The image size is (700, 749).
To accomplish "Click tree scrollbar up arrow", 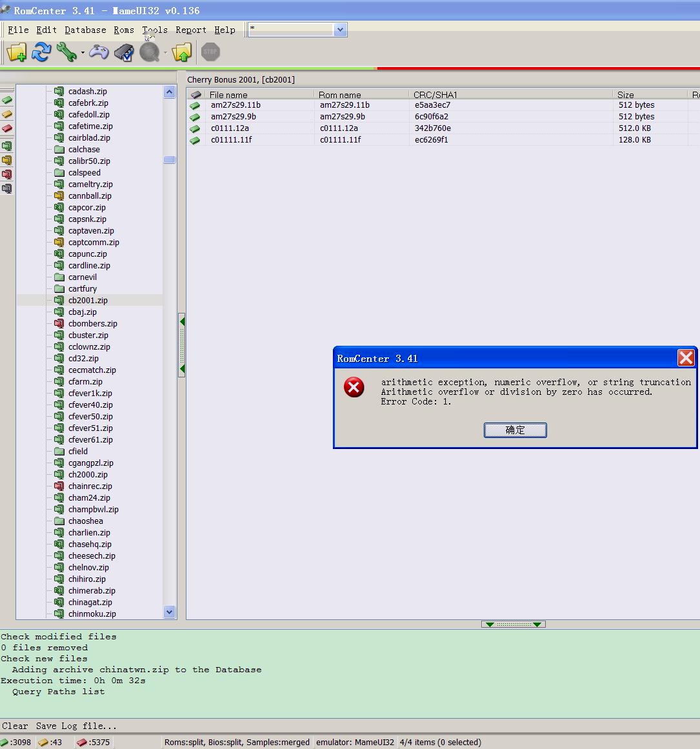I will tap(169, 92).
